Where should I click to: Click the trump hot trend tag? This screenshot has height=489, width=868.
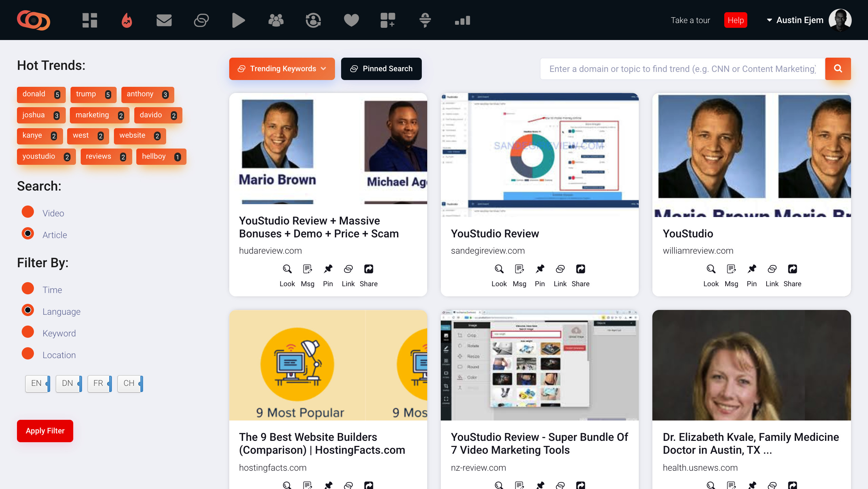coord(94,95)
